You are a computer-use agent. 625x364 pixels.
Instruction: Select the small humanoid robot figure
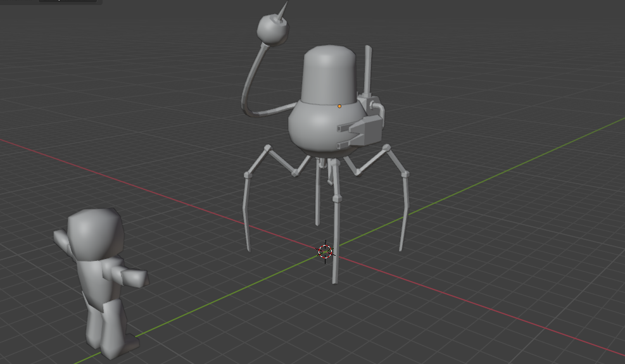pyautogui.click(x=101, y=283)
